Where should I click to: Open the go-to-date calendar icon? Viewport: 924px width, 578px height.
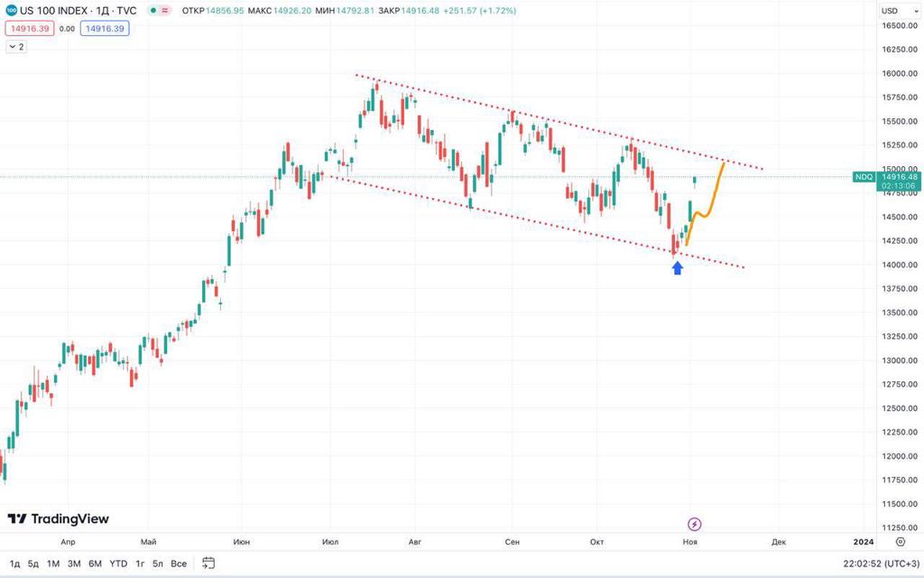[x=208, y=563]
